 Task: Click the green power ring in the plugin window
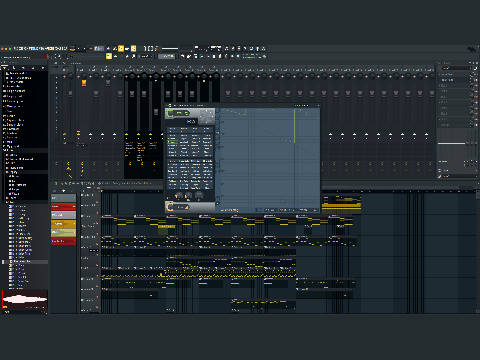click(170, 113)
